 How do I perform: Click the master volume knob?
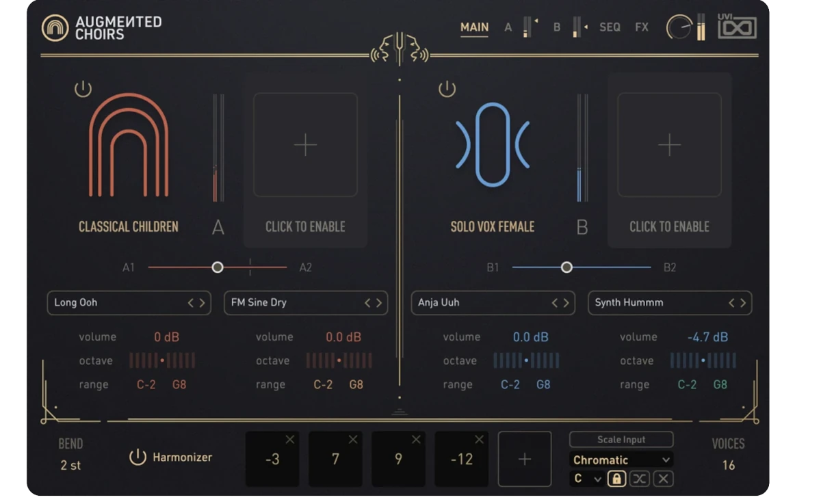pyautogui.click(x=679, y=27)
